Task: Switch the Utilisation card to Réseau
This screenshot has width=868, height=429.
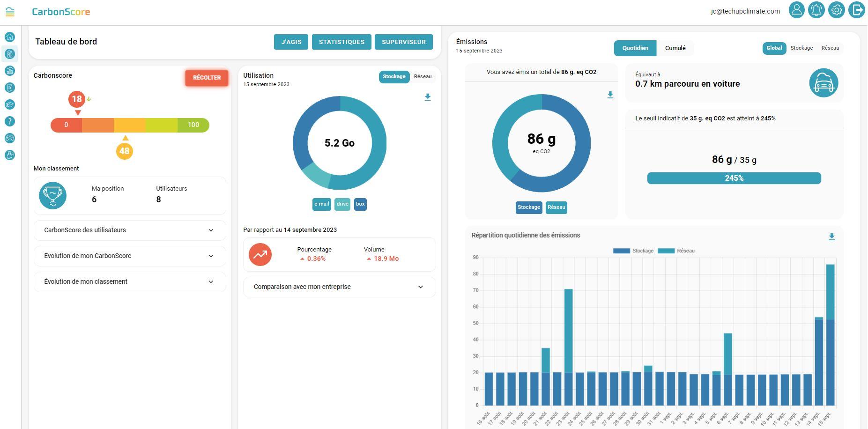Action: point(423,77)
